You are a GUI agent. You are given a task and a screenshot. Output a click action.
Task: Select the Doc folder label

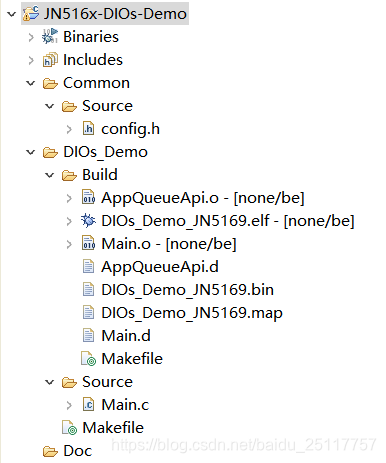tap(78, 451)
